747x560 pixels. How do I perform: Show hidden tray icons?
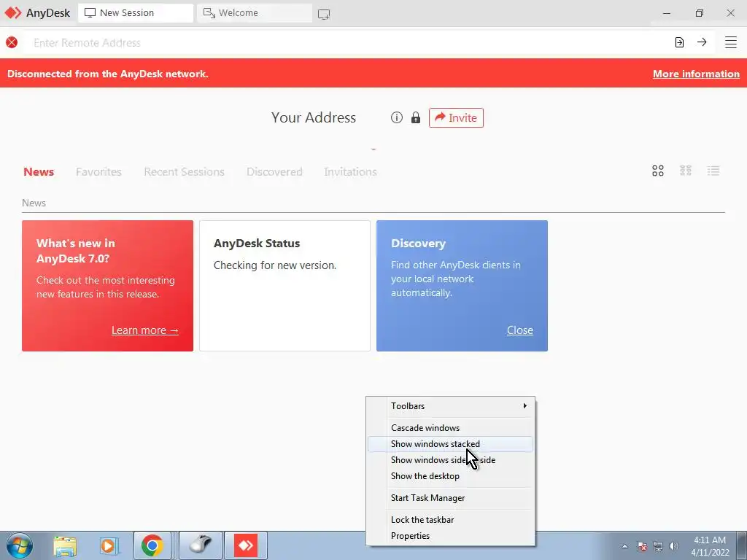click(624, 546)
